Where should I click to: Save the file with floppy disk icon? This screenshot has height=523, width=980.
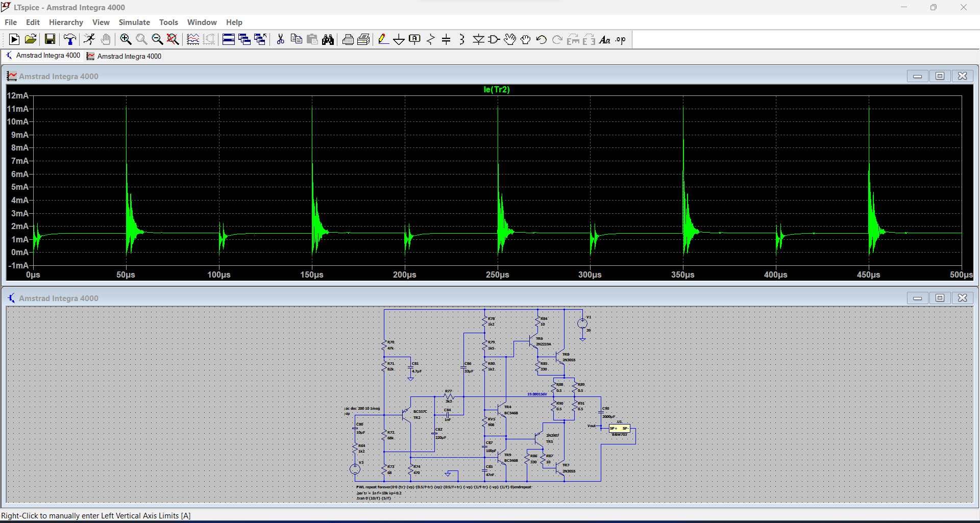pos(50,39)
